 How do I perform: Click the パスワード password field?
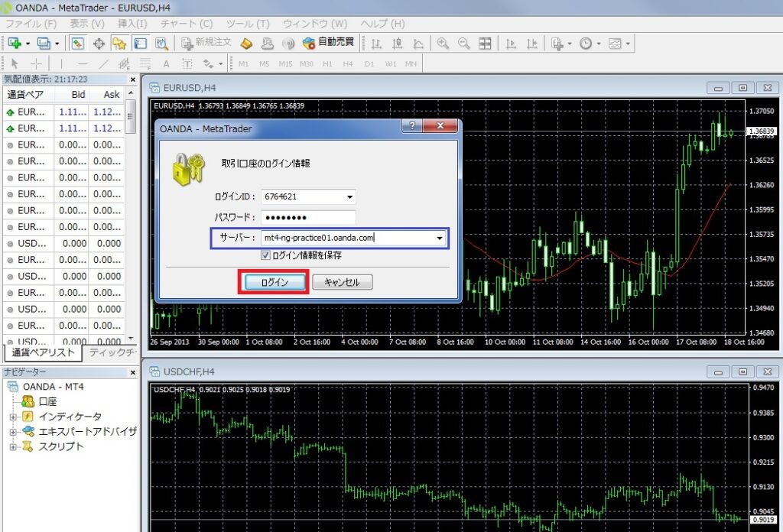308,218
